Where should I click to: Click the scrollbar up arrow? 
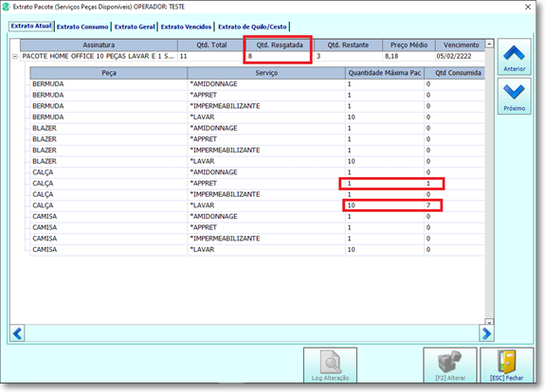[489, 44]
